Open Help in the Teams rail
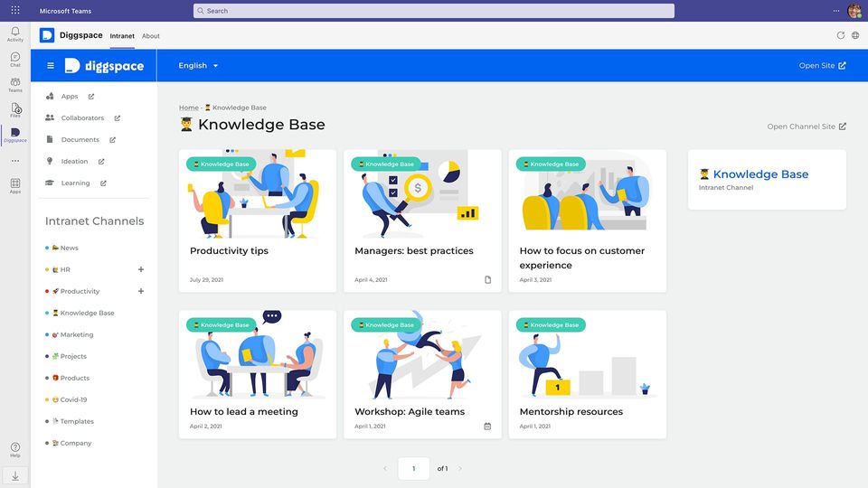This screenshot has height=488, width=868. pos(15,450)
